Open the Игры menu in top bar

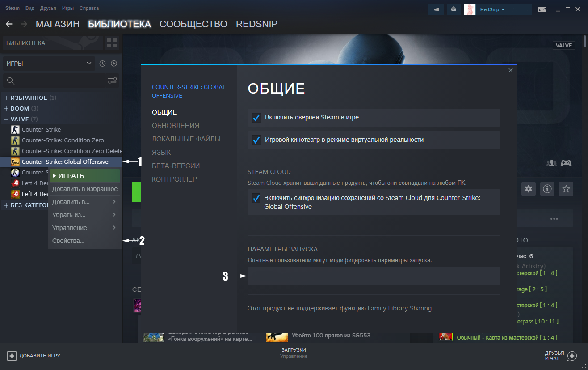pos(68,9)
